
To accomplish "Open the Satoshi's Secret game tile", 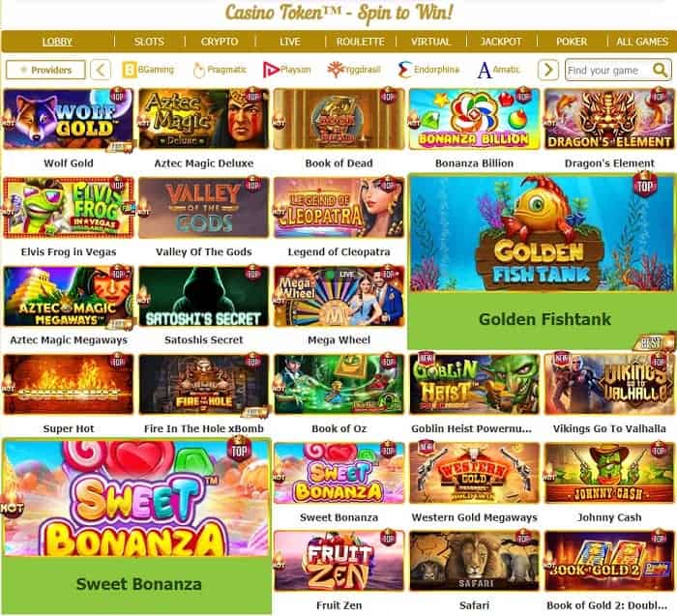I will click(x=204, y=296).
